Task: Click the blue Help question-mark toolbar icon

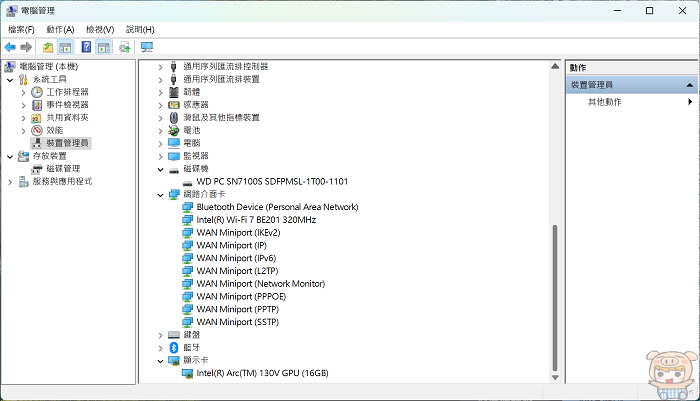Action: 86,47
